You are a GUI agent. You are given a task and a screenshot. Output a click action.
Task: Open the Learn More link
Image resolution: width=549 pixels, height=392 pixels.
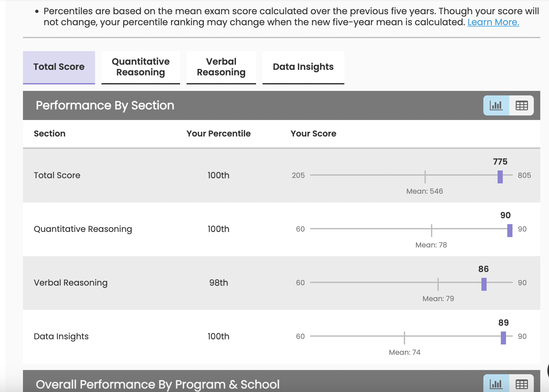coord(493,22)
